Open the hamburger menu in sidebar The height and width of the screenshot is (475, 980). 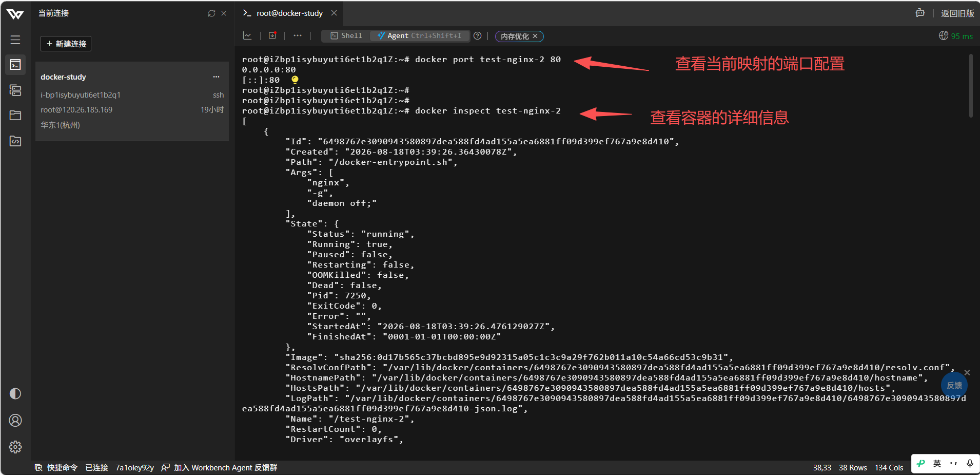coord(15,40)
